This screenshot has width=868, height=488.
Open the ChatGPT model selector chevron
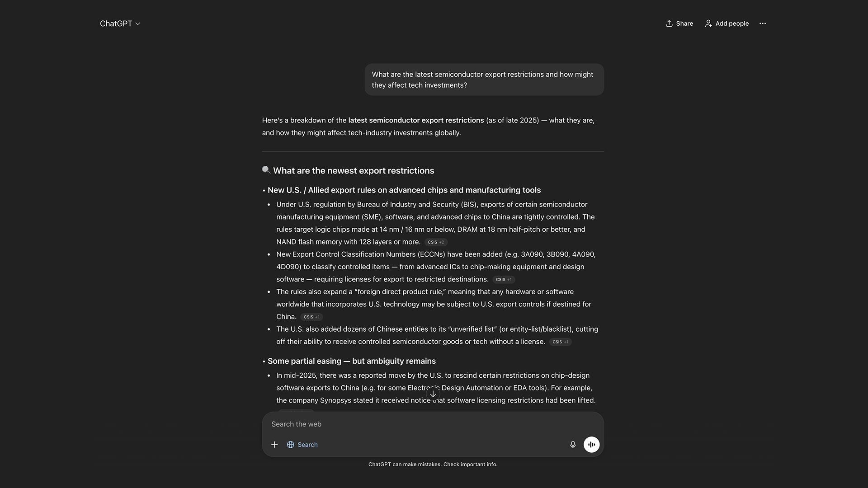(x=138, y=23)
